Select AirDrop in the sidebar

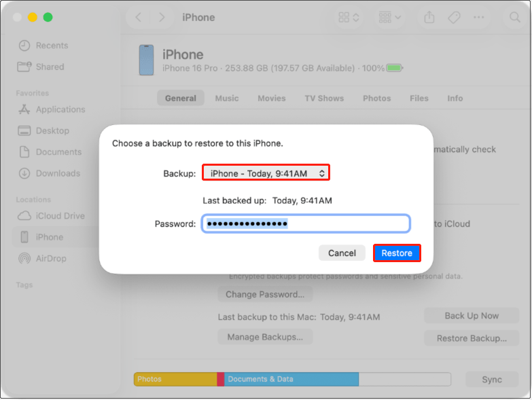point(51,258)
